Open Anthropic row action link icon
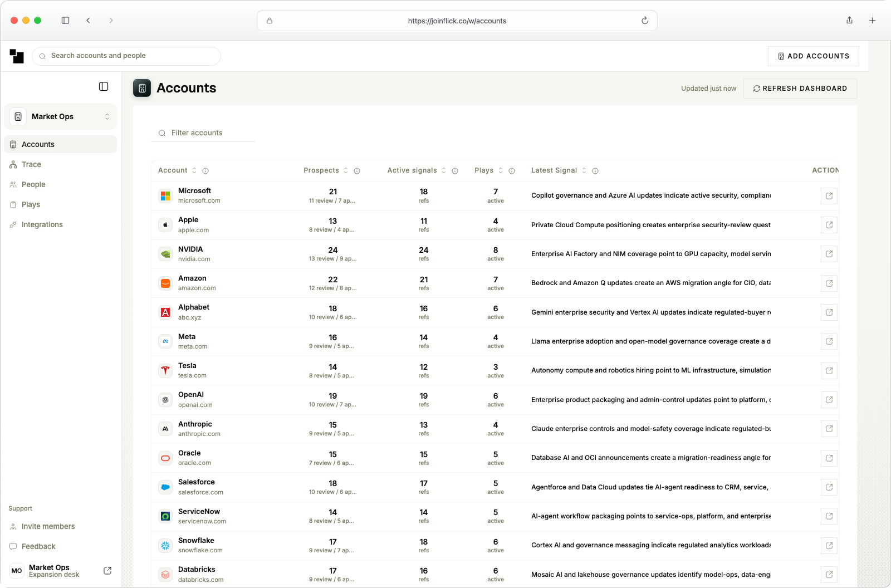Image resolution: width=891 pixels, height=588 pixels. pyautogui.click(x=829, y=429)
